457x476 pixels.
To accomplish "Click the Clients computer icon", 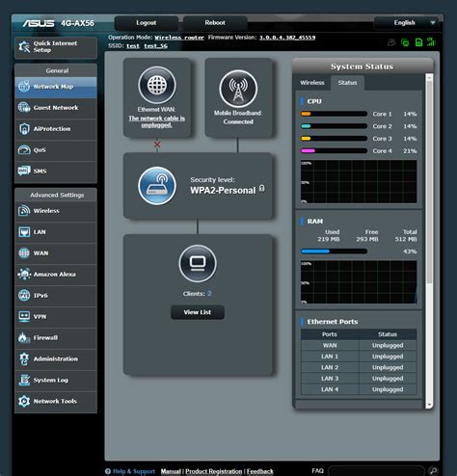I will [198, 263].
